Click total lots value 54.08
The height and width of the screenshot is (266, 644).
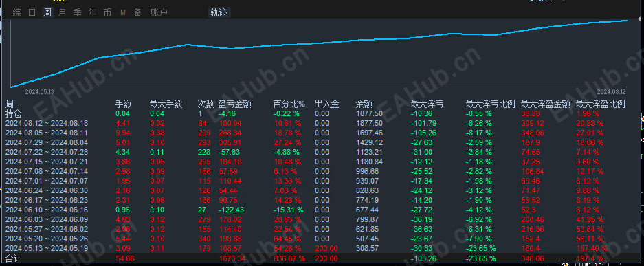[124, 258]
